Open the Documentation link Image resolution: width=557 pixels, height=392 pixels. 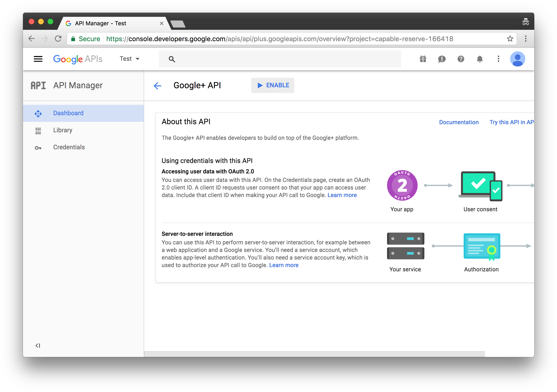tap(459, 122)
